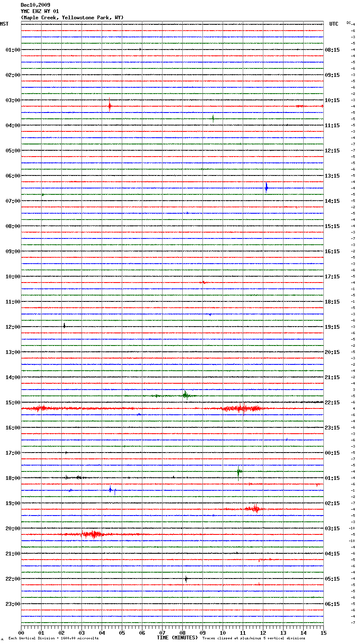
Task: Click the 'UTC' axis header
Action: [x=334, y=24]
